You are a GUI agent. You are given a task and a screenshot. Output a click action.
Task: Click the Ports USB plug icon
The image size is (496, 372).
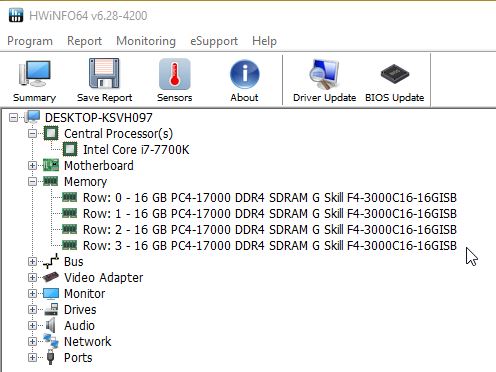pos(50,357)
